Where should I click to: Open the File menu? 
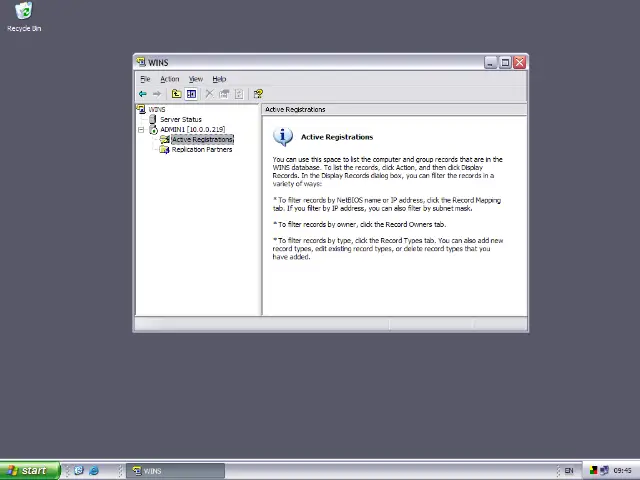145,79
